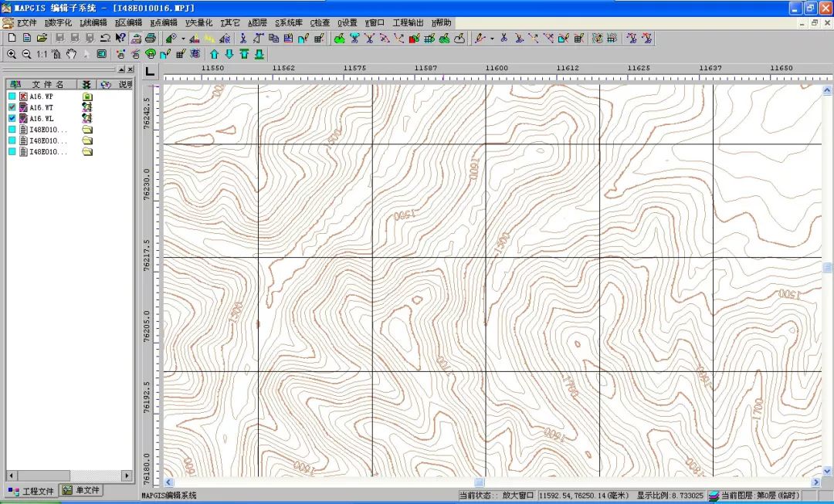Open dropdown arrow beside point input tool

click(x=183, y=39)
